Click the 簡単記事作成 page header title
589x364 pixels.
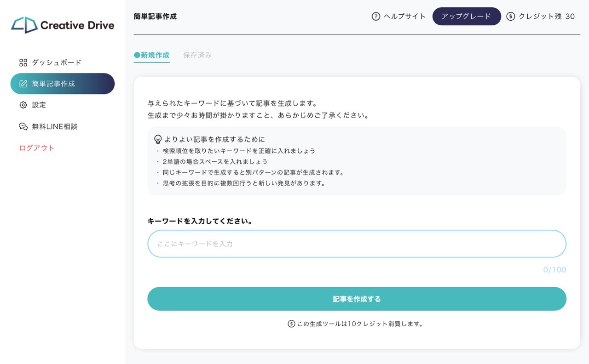tap(155, 17)
